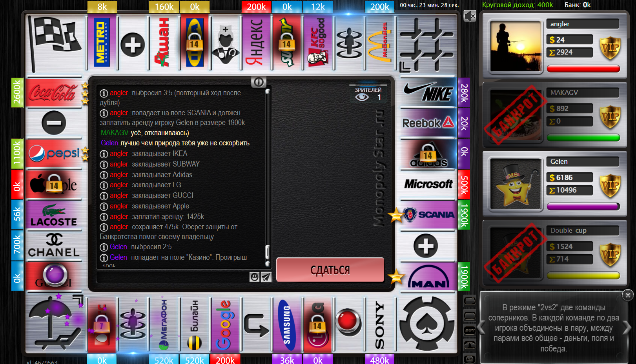Select the Ашан property field

pos(164,42)
